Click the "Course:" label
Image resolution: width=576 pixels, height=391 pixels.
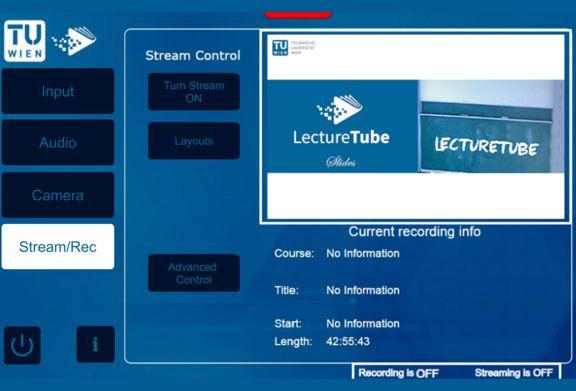(x=294, y=253)
